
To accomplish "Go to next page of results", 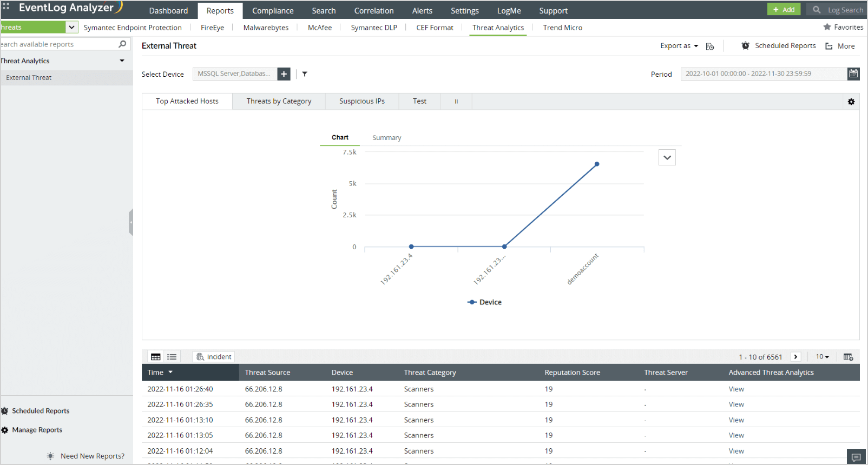I will click(795, 357).
